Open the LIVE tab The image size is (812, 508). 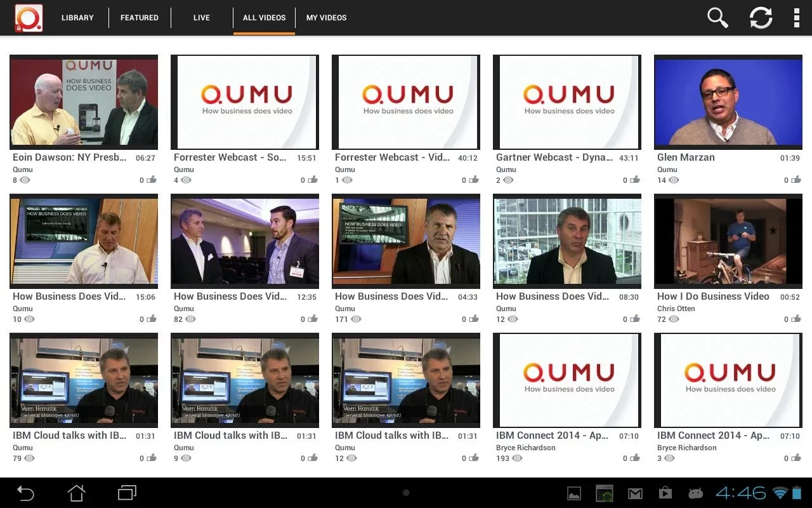tap(202, 18)
